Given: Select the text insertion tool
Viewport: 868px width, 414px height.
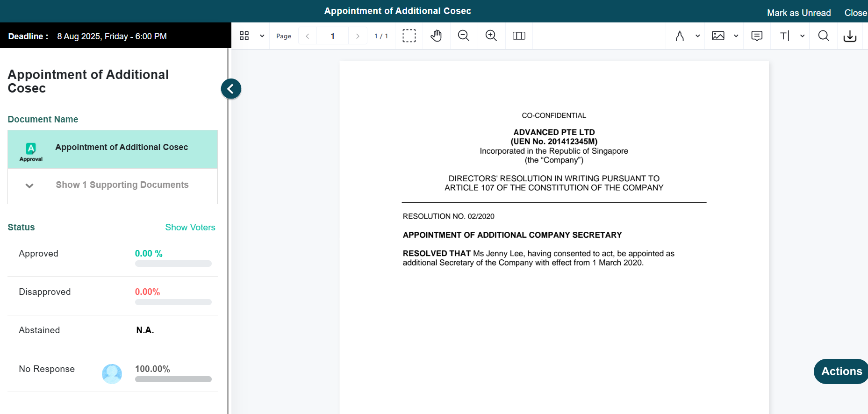Looking at the screenshot, I should (x=785, y=36).
